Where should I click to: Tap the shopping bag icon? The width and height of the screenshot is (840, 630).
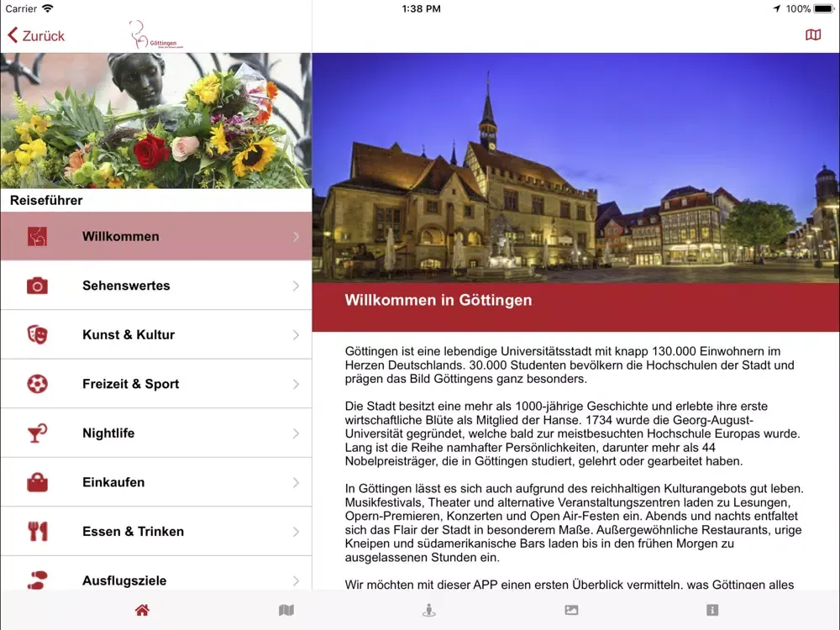37,482
